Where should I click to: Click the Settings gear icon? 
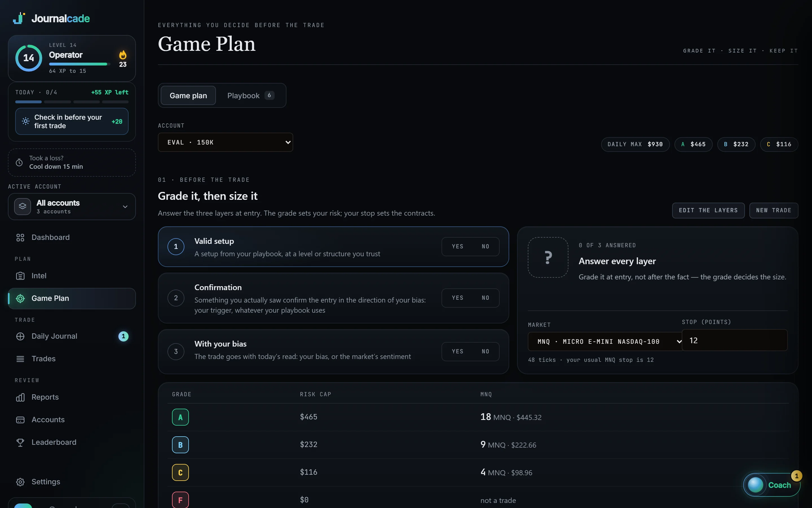click(20, 482)
